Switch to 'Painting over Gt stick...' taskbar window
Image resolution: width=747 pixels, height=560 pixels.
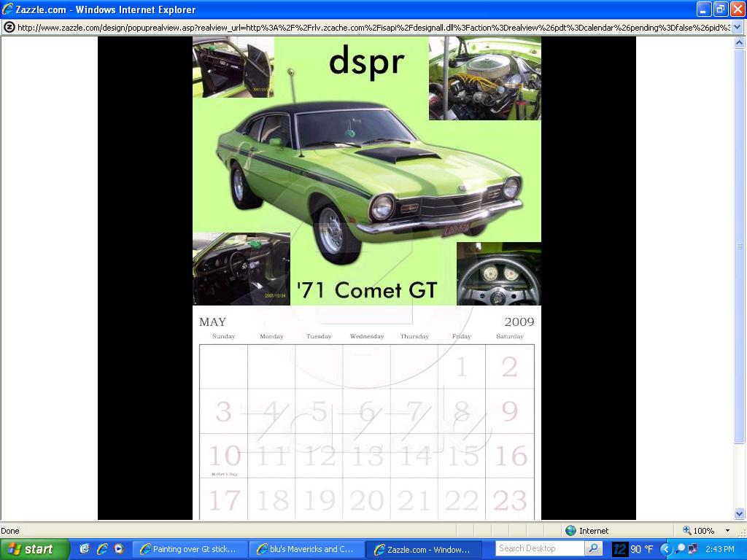coord(190,549)
